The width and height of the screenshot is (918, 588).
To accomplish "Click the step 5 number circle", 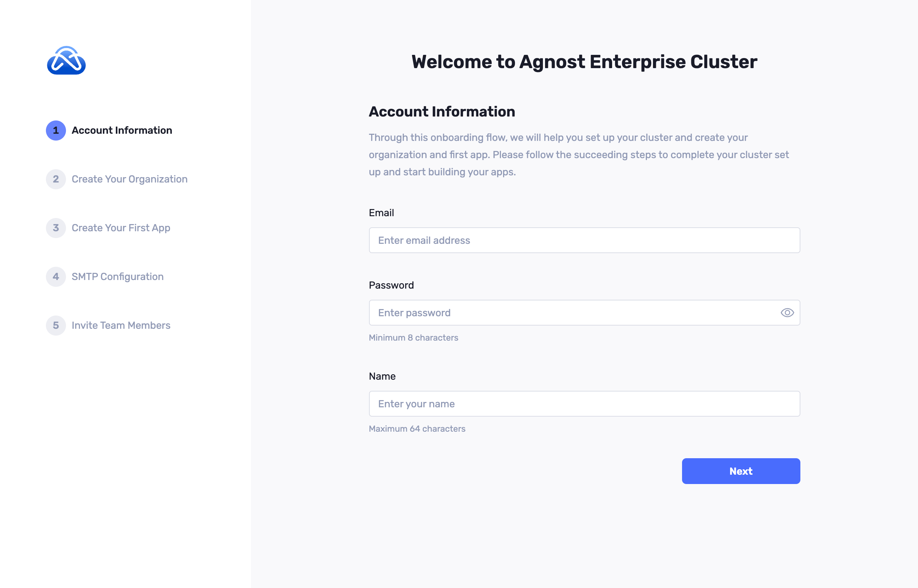I will (x=56, y=325).
